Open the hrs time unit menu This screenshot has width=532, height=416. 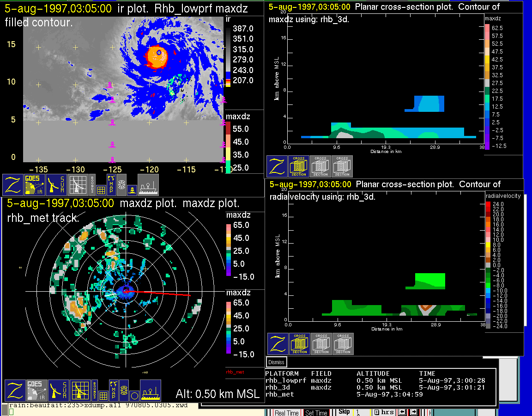[384, 412]
